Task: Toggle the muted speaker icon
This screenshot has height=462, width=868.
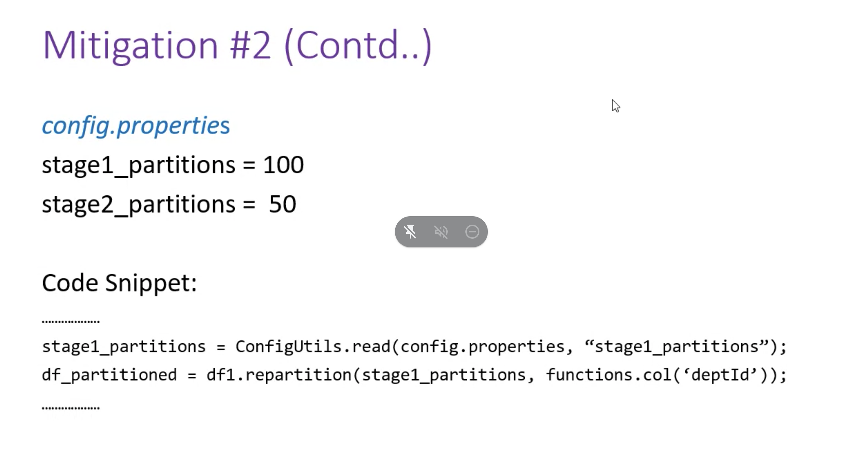Action: tap(441, 232)
